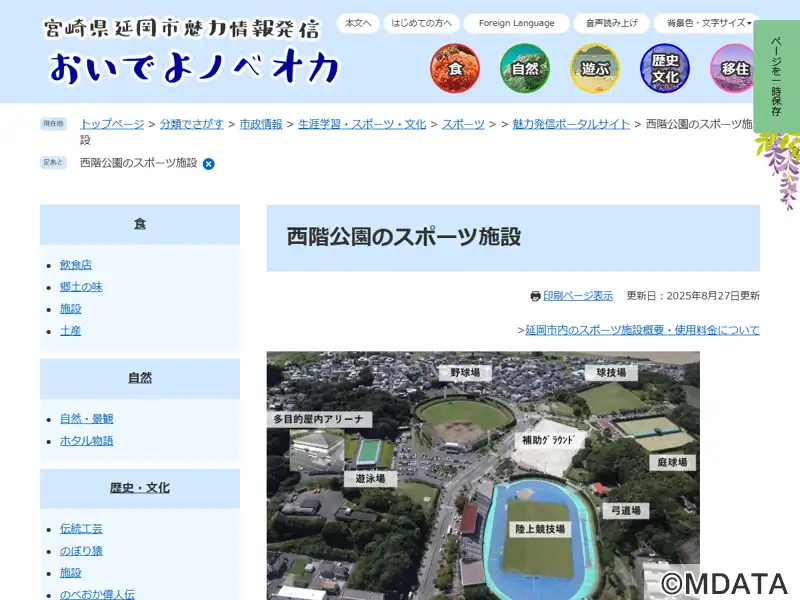The image size is (800, 600).
Task: Remove 西階公園のスポーツ施設 footprint with blue X icon
Action: [209, 163]
